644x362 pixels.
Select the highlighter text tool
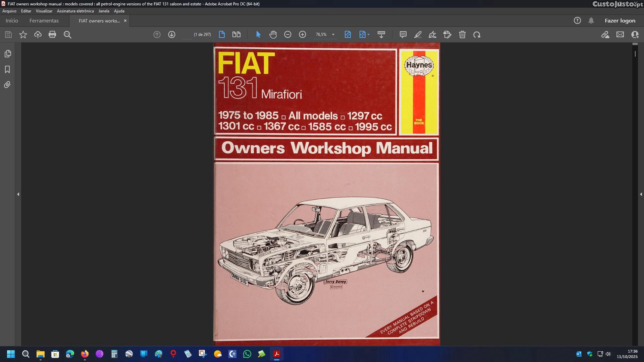click(418, 35)
